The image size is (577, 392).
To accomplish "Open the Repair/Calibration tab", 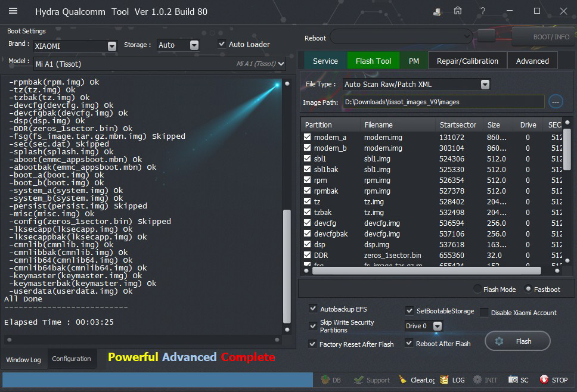I will point(467,61).
